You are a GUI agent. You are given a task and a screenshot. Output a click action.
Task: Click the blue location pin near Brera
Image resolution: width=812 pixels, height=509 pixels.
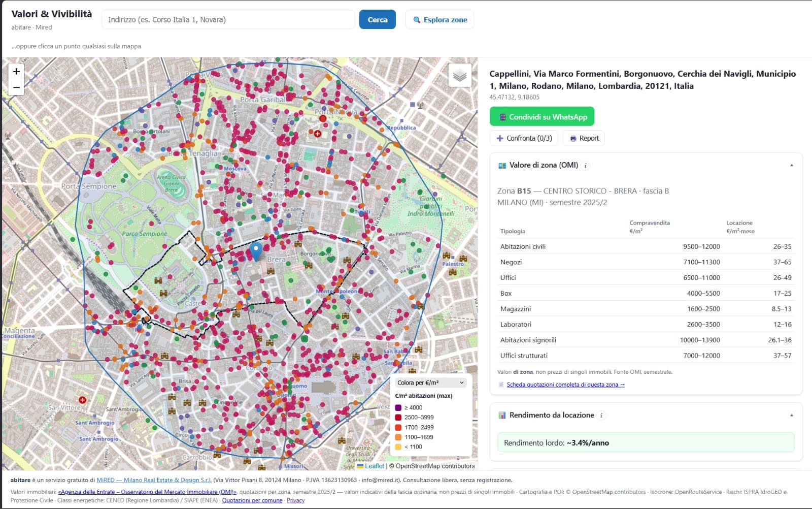[x=256, y=251]
